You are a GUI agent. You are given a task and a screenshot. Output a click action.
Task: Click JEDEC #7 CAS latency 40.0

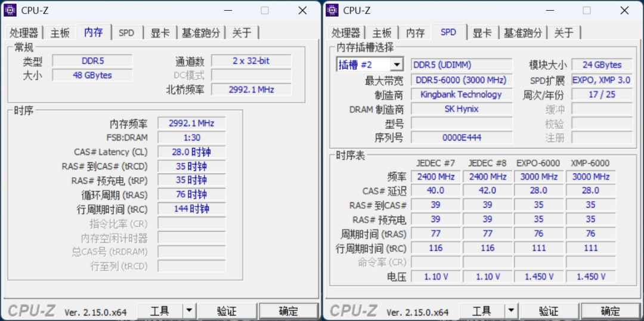(436, 190)
